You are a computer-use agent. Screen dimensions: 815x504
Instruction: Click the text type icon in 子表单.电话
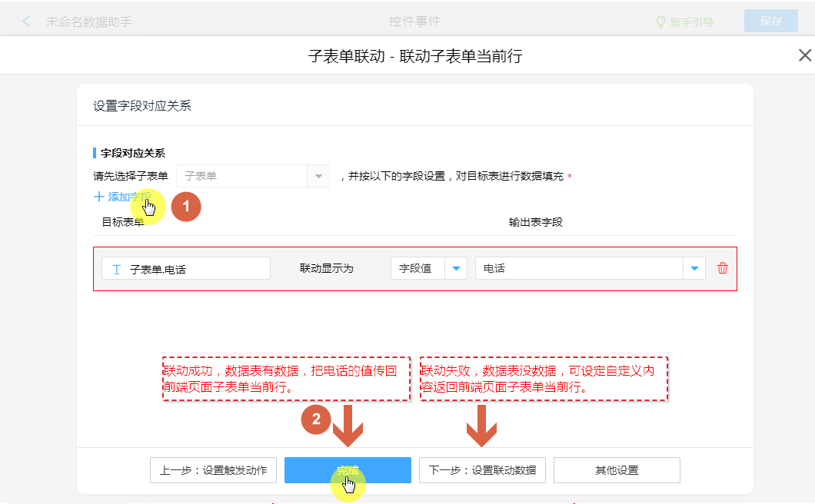[116, 269]
